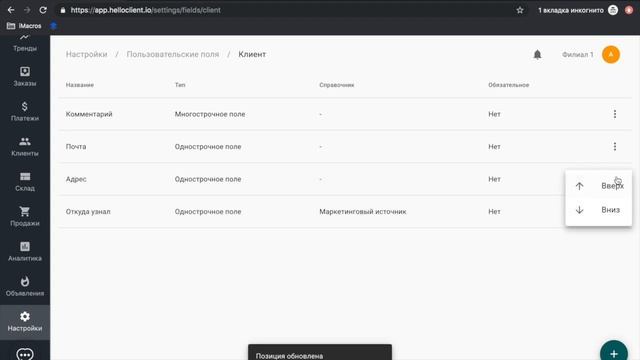Click the Клиент breadcrumb
Image resolution: width=640 pixels, height=360 pixels.
pyautogui.click(x=252, y=54)
